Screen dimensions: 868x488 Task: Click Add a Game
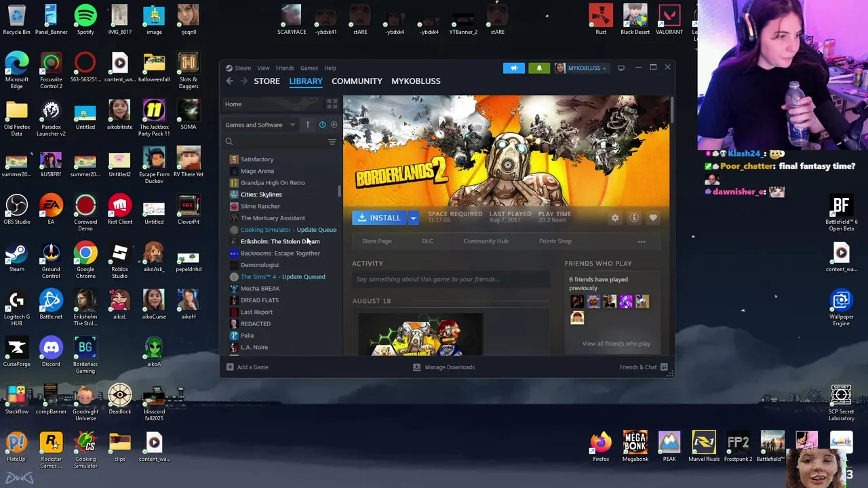247,367
